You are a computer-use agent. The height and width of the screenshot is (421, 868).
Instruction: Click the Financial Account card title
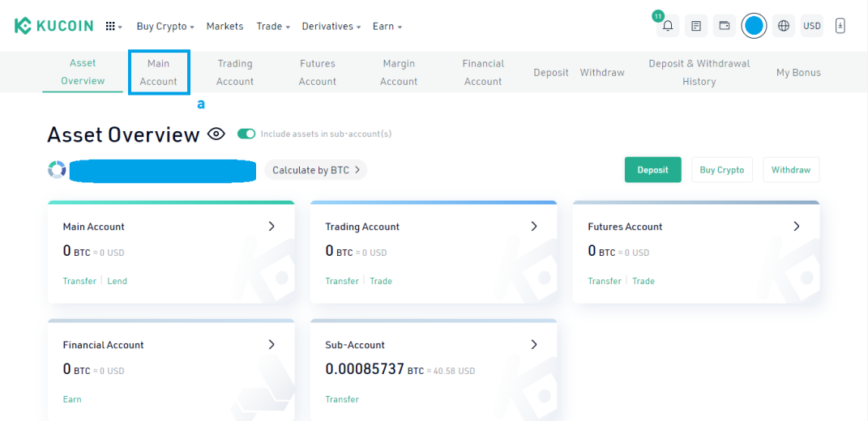point(103,345)
